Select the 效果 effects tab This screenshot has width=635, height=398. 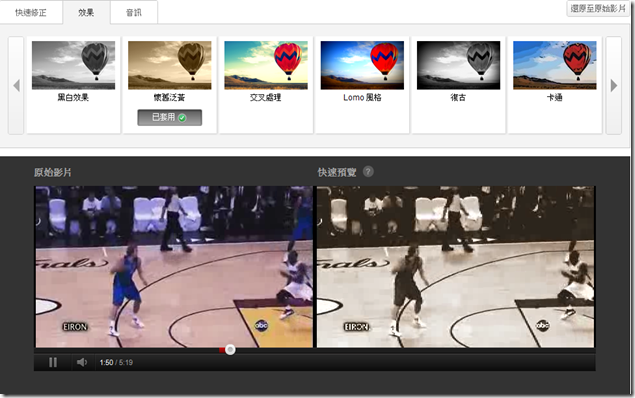click(x=86, y=13)
